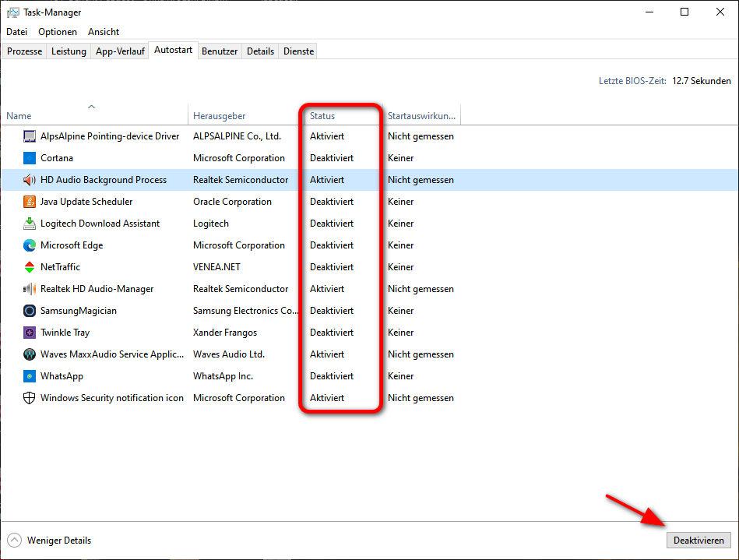Sort entries by the Status column header

pos(325,115)
